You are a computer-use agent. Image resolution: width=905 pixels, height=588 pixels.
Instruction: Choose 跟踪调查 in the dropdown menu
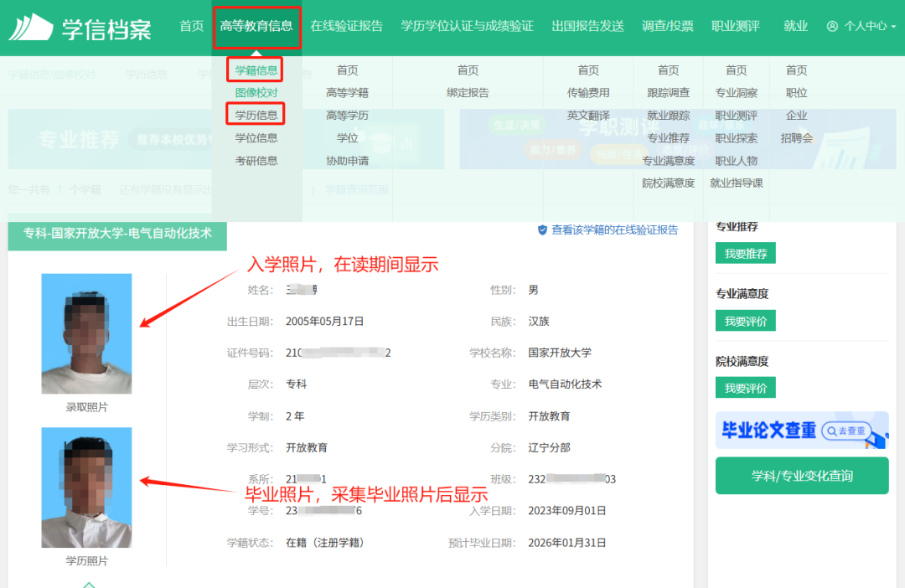point(669,93)
